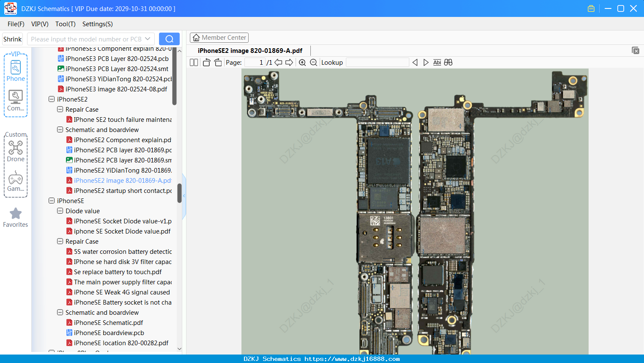Image resolution: width=644 pixels, height=363 pixels.
Task: Collapse Repair Case under iPhoneSE
Action: point(60,242)
